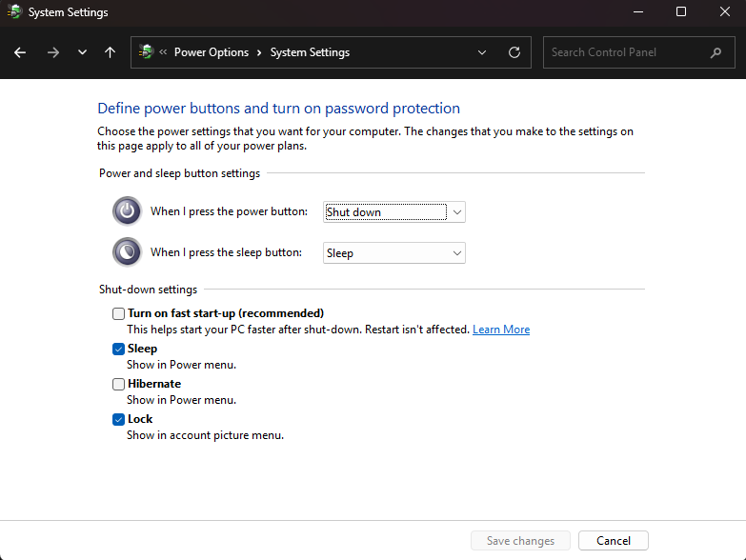Click breadcrumb separator arrow after Power Options
Image resolution: width=746 pixels, height=560 pixels.
[259, 52]
